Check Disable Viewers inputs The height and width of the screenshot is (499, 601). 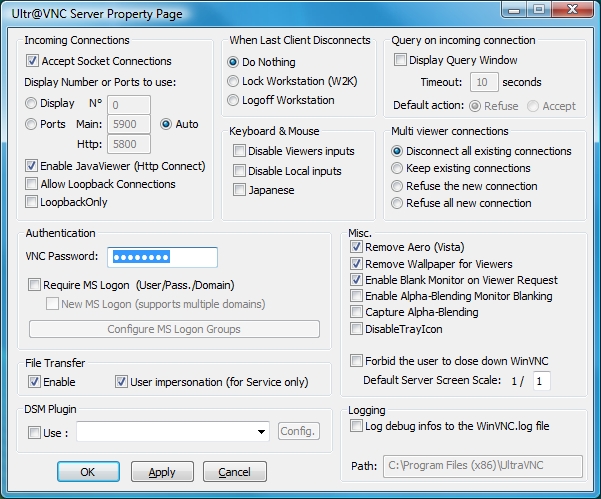239,151
